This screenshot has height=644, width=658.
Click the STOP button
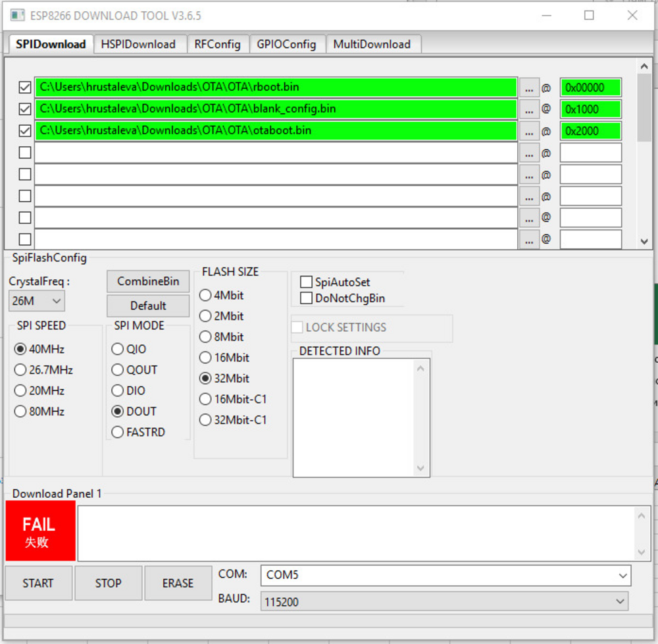click(x=109, y=583)
